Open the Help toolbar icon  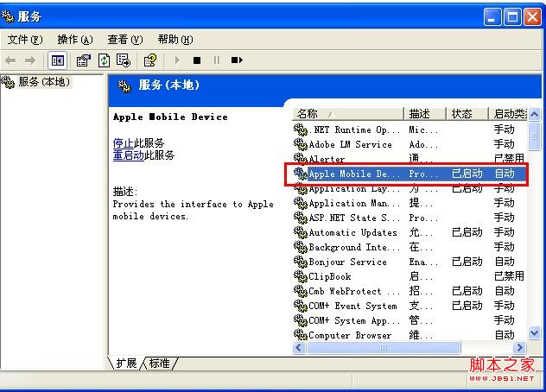(150, 60)
